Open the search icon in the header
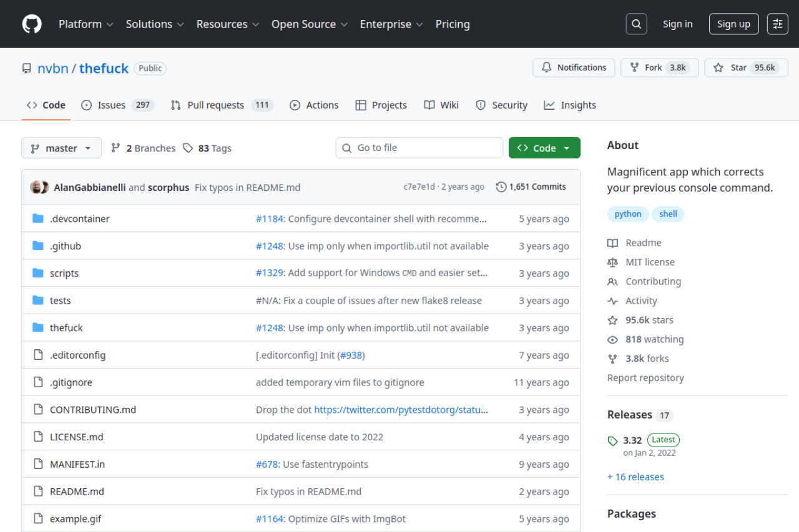This screenshot has height=532, width=799. (x=636, y=24)
